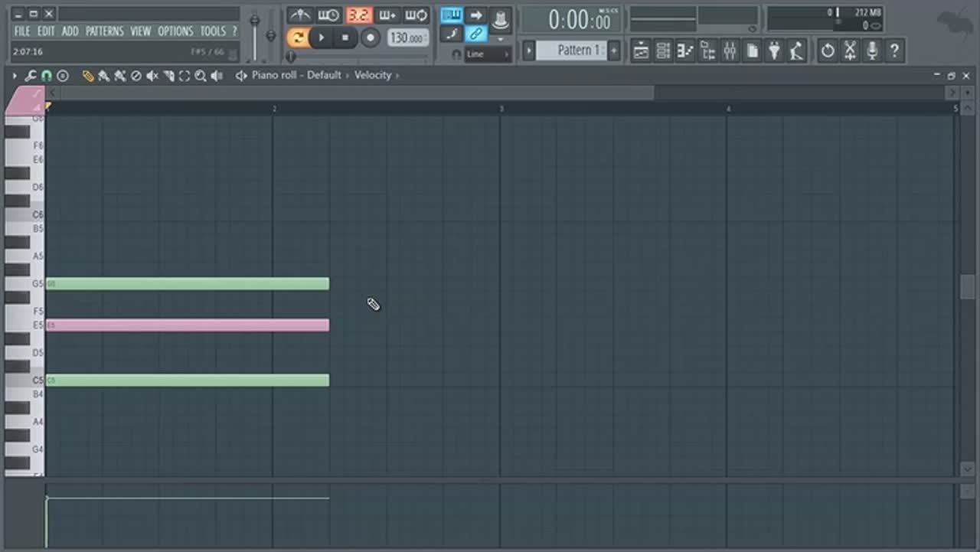This screenshot has height=552, width=980.
Task: Show the Playlist view icon
Action: click(642, 51)
